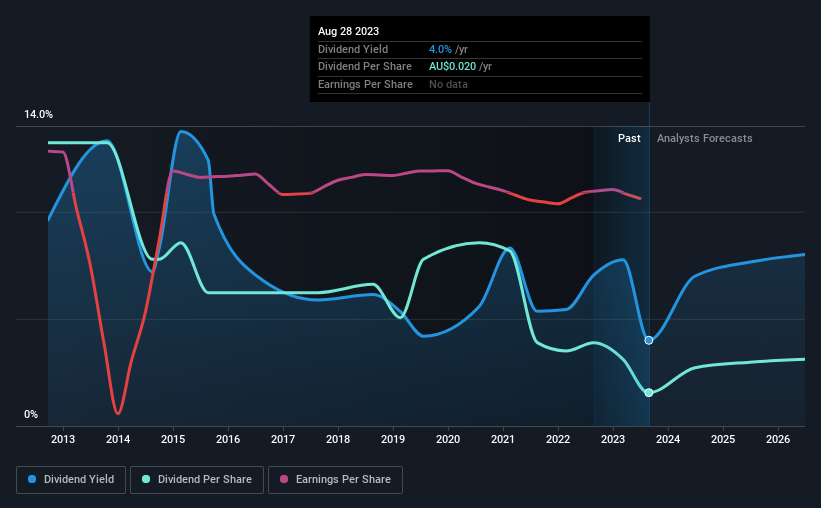This screenshot has width=821, height=508.
Task: Click the 0% y-axis label
Action: click(x=31, y=414)
